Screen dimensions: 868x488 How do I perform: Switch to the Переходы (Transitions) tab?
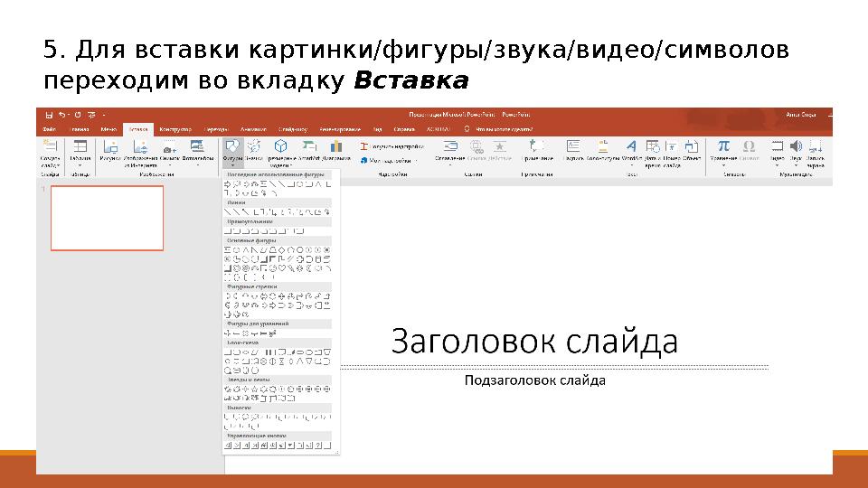coord(216,129)
